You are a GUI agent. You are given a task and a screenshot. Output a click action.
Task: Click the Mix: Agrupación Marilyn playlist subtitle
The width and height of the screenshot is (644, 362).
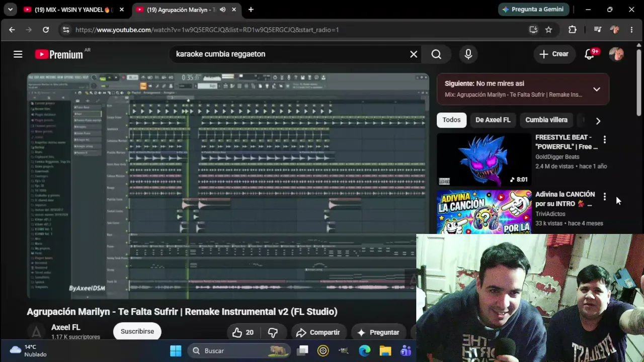coord(514,95)
